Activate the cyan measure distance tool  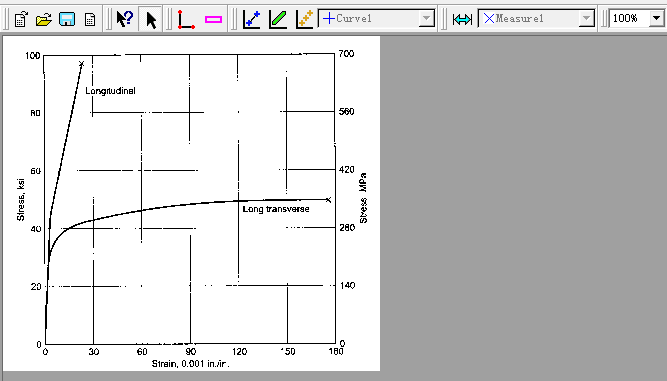click(462, 19)
